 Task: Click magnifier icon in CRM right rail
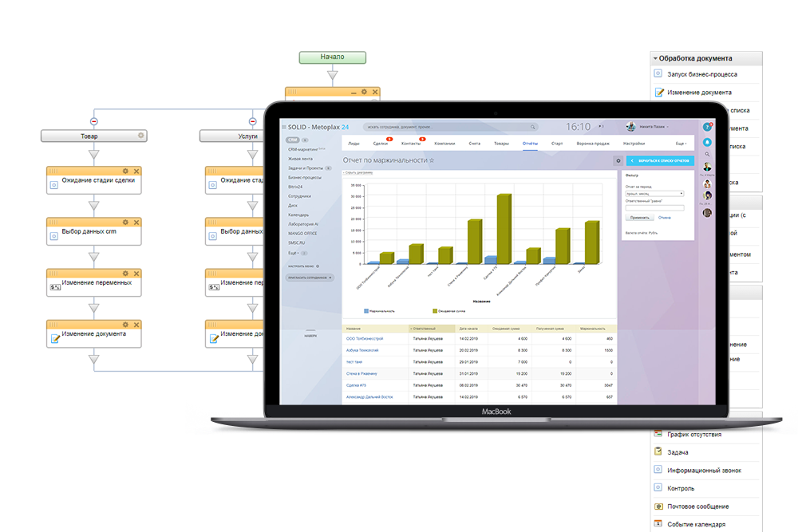point(707,154)
